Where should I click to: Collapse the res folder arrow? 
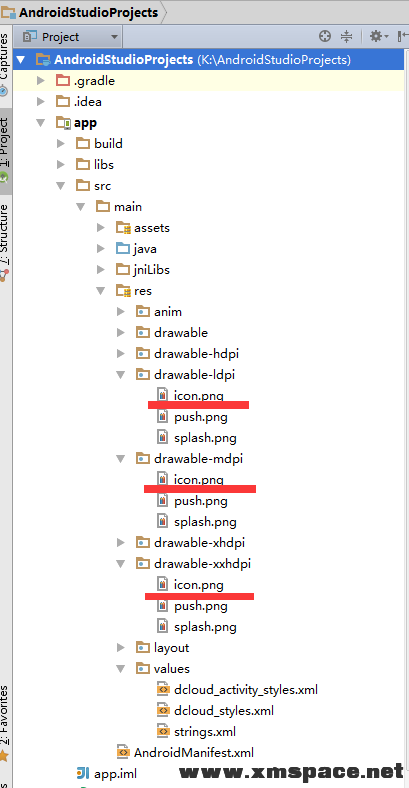[x=101, y=291]
